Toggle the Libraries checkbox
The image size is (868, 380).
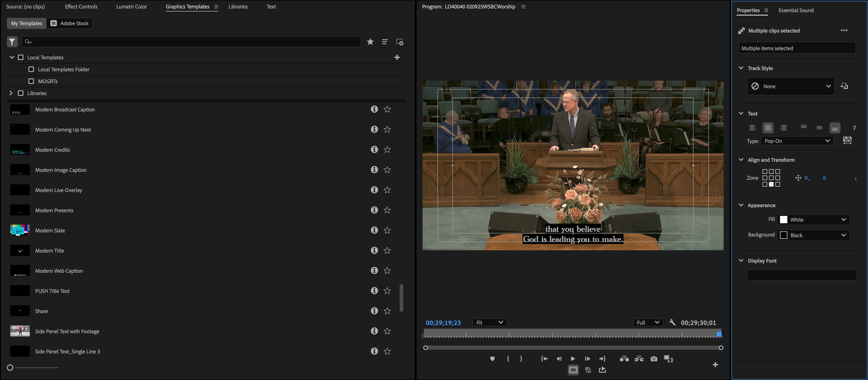pos(21,93)
